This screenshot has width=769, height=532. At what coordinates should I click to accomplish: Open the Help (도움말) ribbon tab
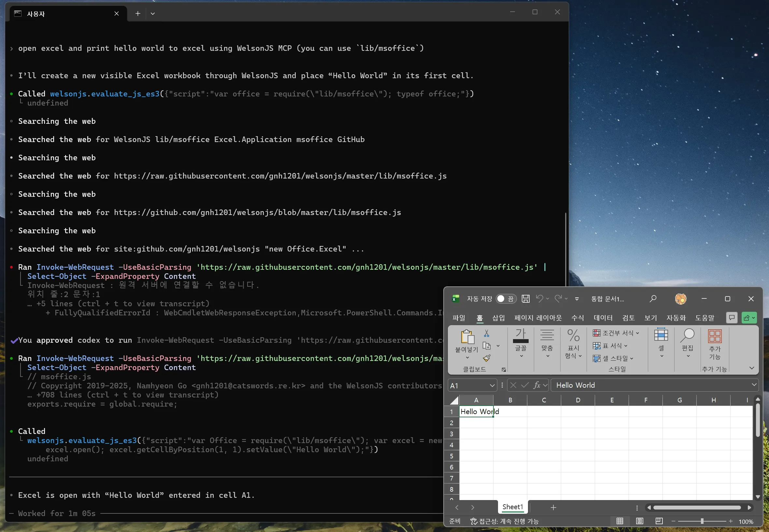pyautogui.click(x=705, y=318)
